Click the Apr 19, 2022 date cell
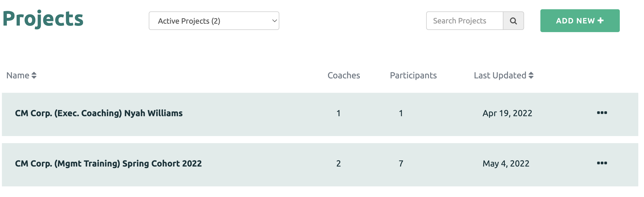The image size is (644, 197). tap(507, 113)
